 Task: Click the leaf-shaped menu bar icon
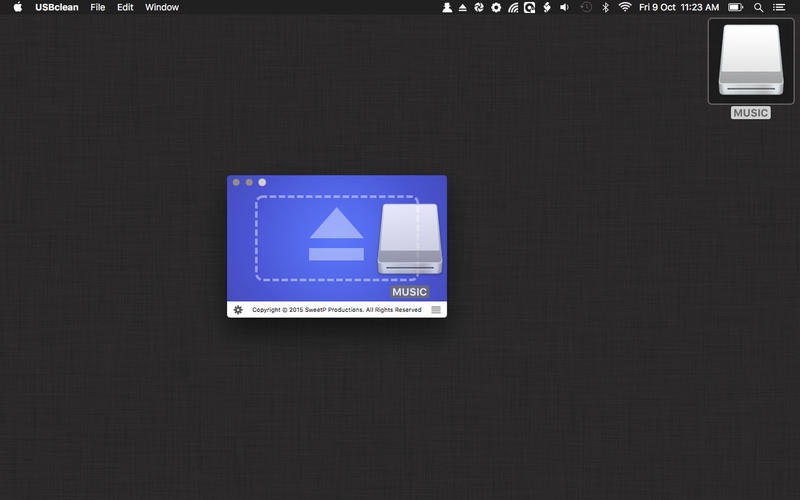click(x=547, y=7)
